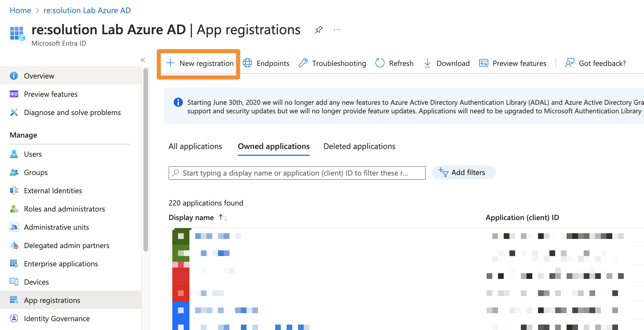Click the Identity Governance icon
Image resolution: width=644 pixels, height=330 pixels.
click(x=14, y=319)
